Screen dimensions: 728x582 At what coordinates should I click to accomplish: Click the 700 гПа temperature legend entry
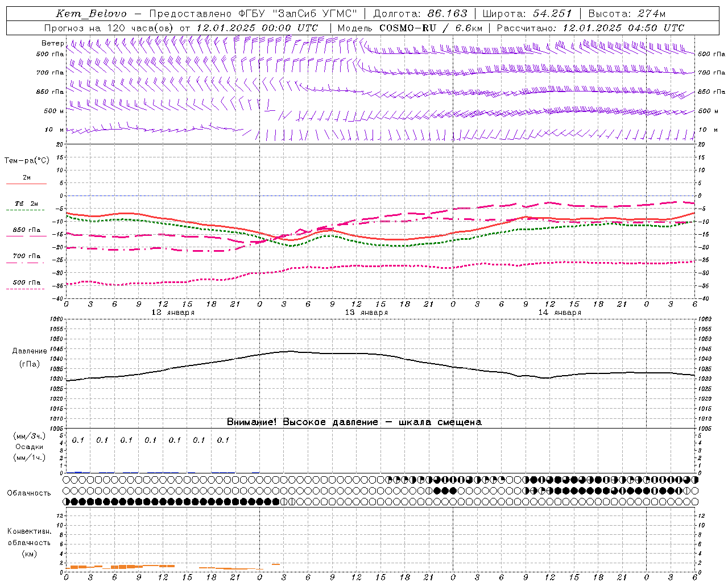27,256
